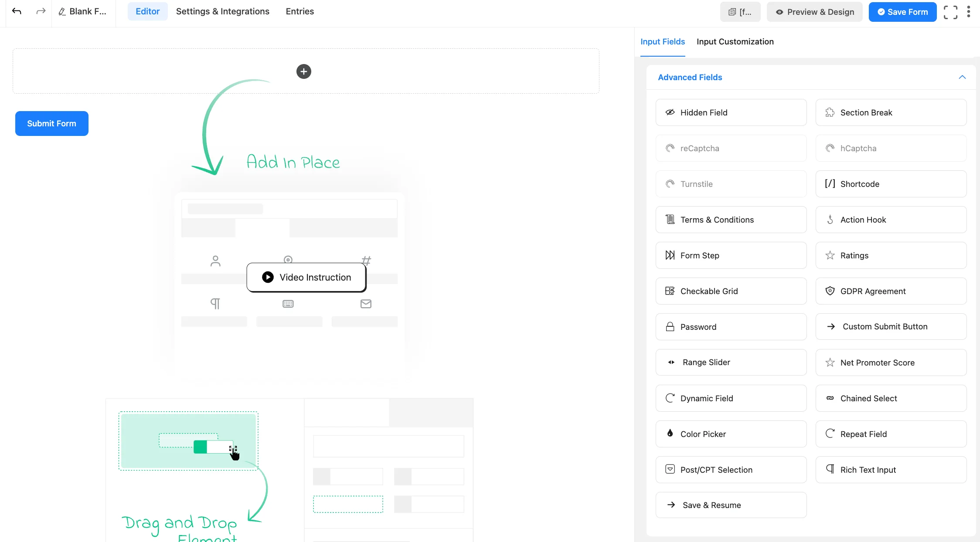The height and width of the screenshot is (542, 980).
Task: Add a Rich Text Input field
Action: 891,470
